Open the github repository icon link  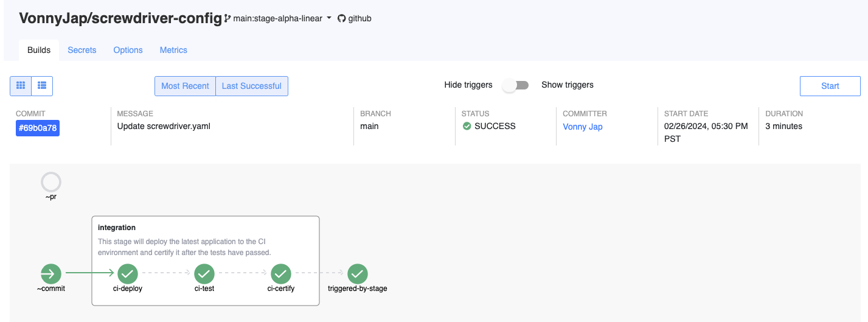(x=355, y=18)
